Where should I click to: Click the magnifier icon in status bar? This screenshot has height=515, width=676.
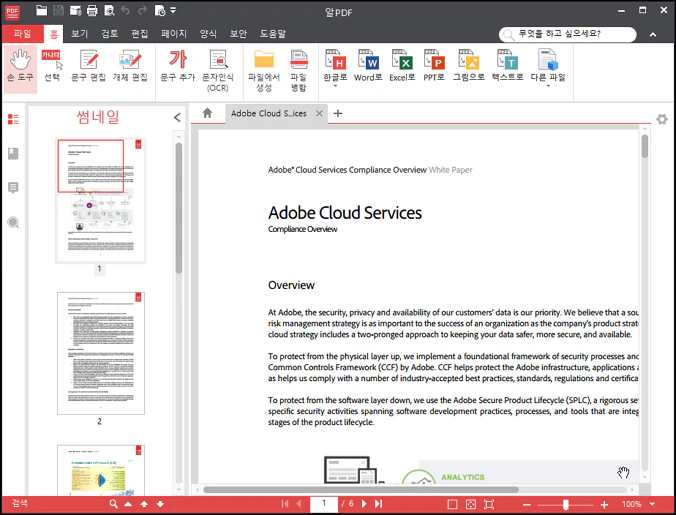coord(113,504)
